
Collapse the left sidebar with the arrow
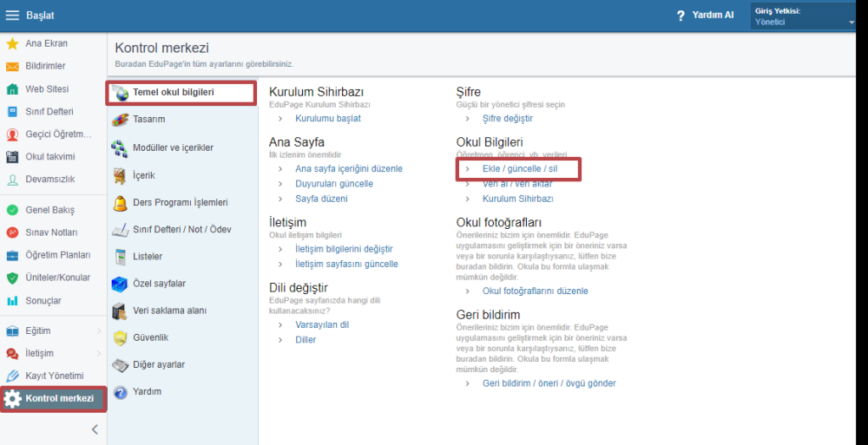coord(95,429)
